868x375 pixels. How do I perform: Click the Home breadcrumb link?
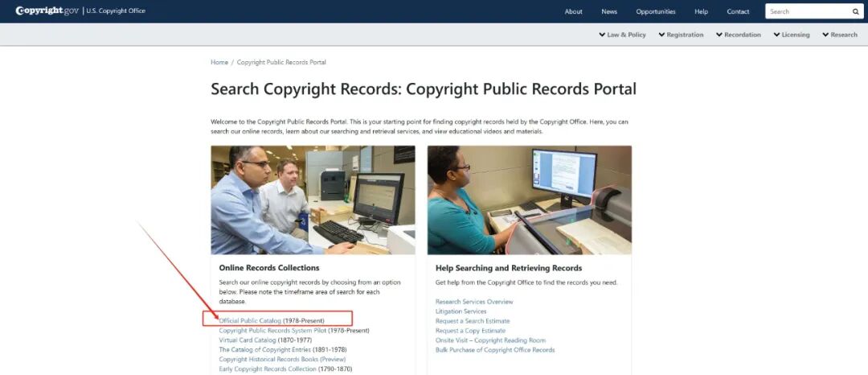pos(219,63)
